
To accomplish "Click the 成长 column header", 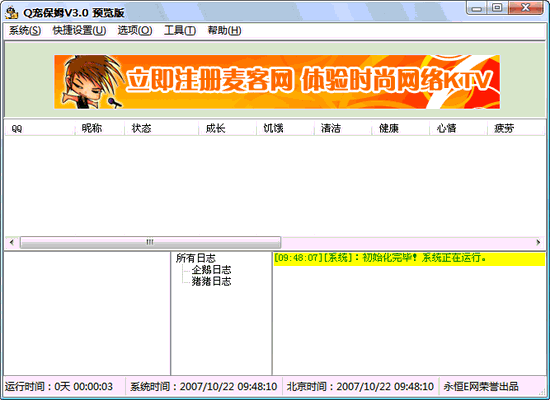I will click(x=228, y=128).
